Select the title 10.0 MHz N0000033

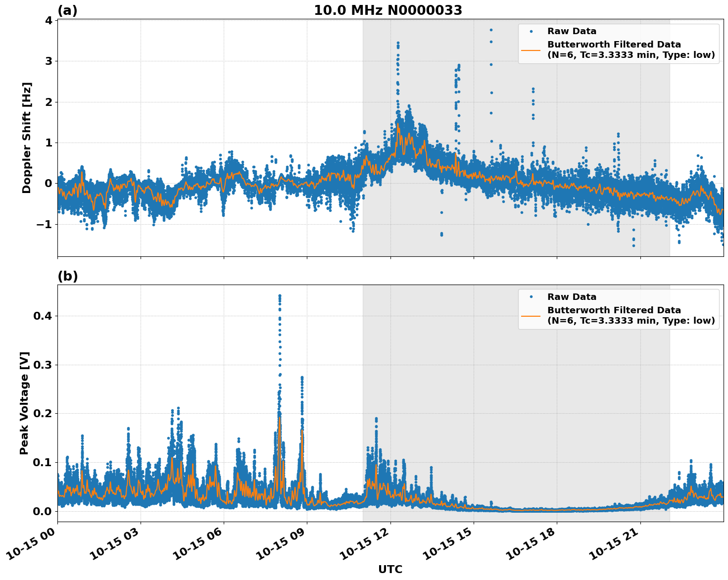click(389, 10)
